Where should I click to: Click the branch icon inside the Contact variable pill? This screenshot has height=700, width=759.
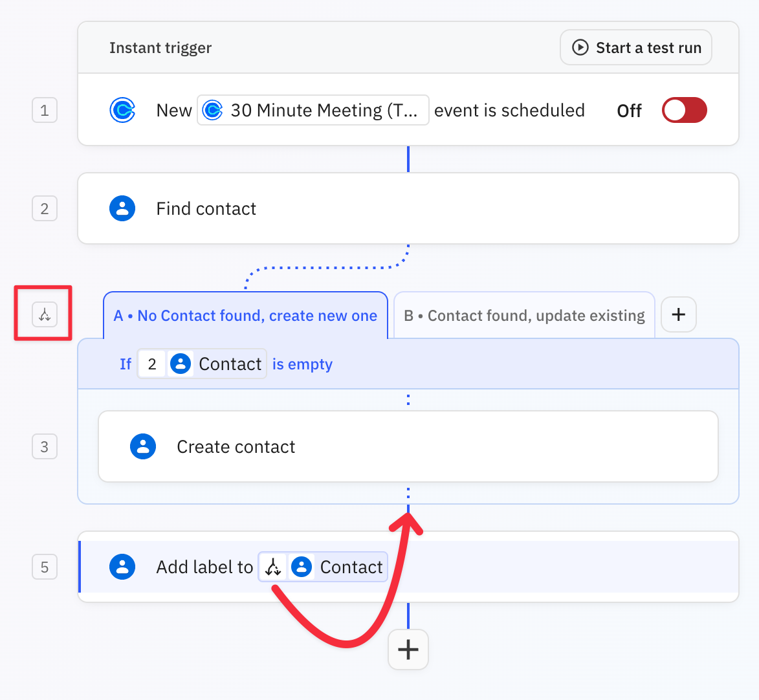coord(273,567)
